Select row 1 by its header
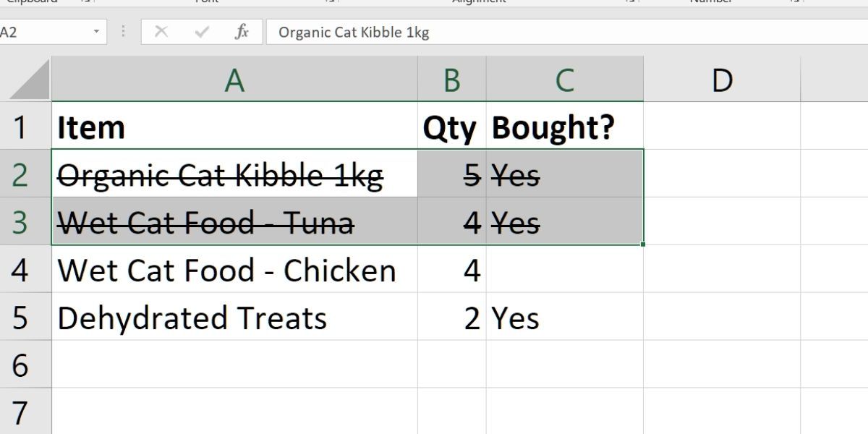 (x=20, y=127)
